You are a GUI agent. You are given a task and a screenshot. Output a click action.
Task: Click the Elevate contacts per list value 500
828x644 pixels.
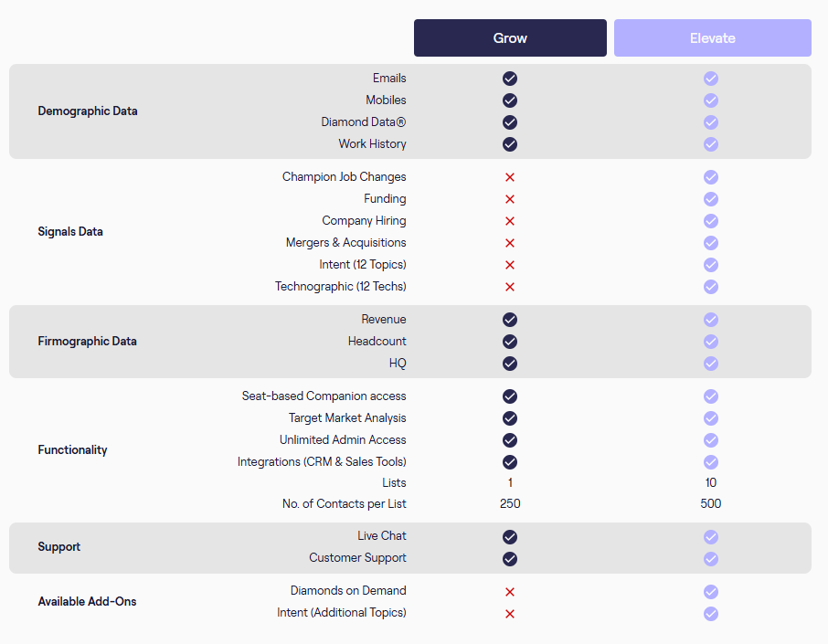(x=711, y=504)
